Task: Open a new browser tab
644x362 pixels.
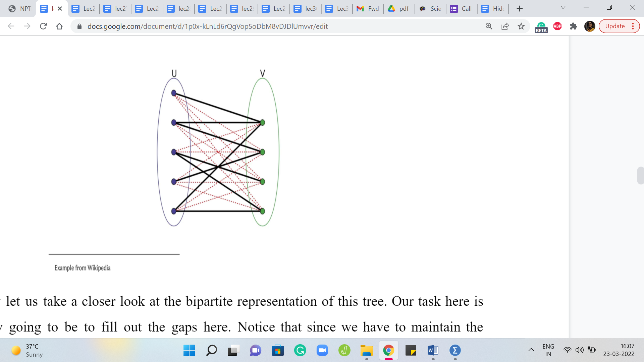Action: tap(520, 9)
